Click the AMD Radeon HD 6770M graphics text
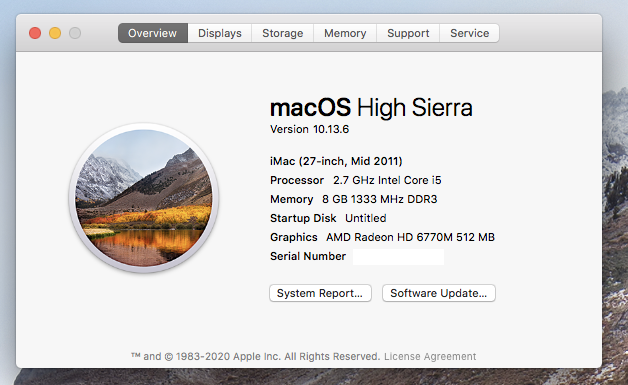The image size is (628, 385). [411, 237]
